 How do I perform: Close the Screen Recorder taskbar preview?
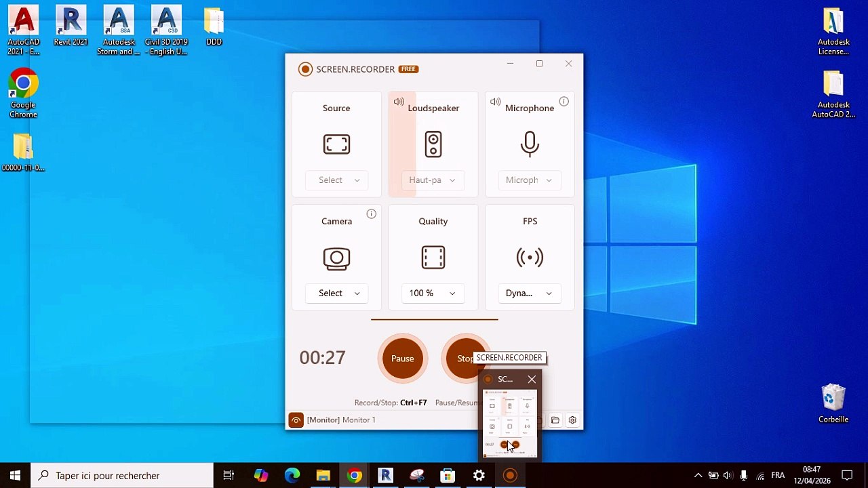coord(532,380)
